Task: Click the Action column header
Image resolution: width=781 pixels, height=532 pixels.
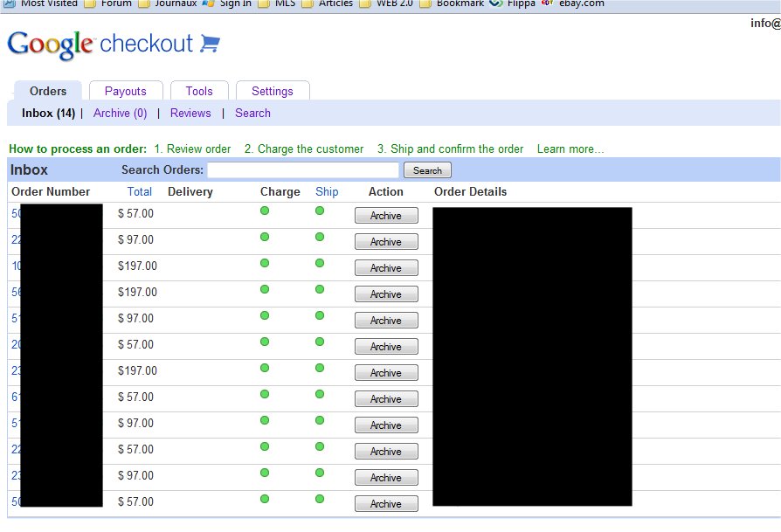Action: [385, 192]
